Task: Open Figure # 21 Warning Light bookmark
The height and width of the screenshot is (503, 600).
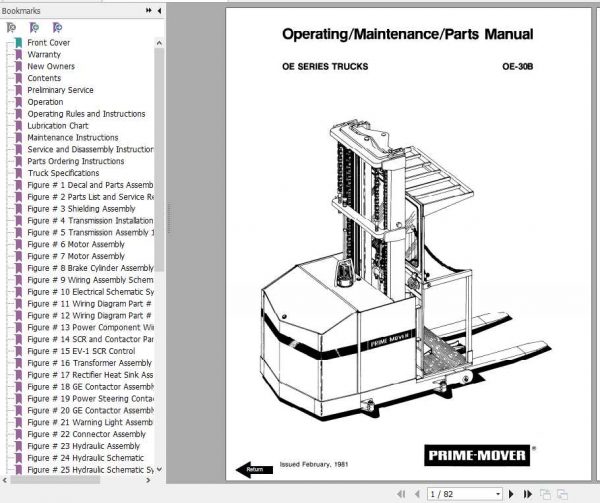Action: tap(90, 422)
